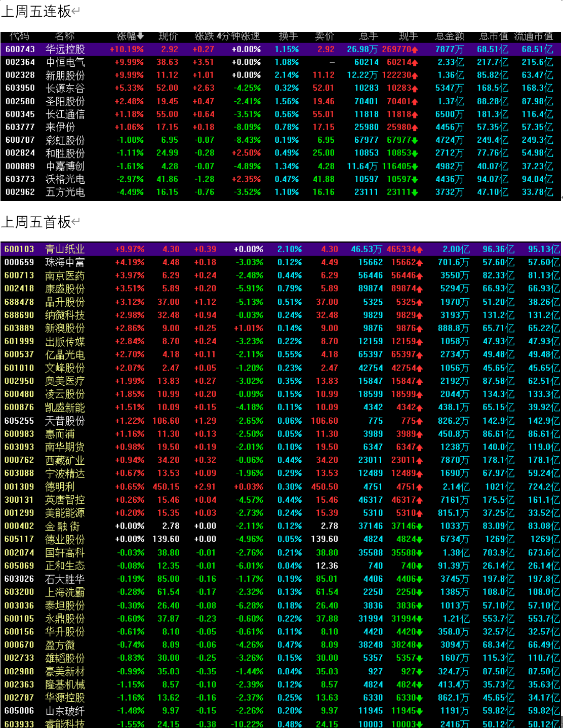Click the green down arrow in 隆基机械 row

point(419,685)
